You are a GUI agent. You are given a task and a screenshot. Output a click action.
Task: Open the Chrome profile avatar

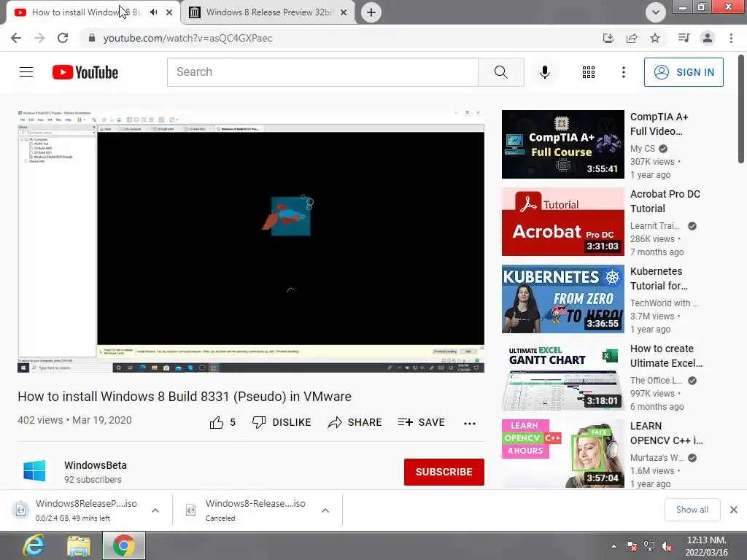tap(708, 38)
